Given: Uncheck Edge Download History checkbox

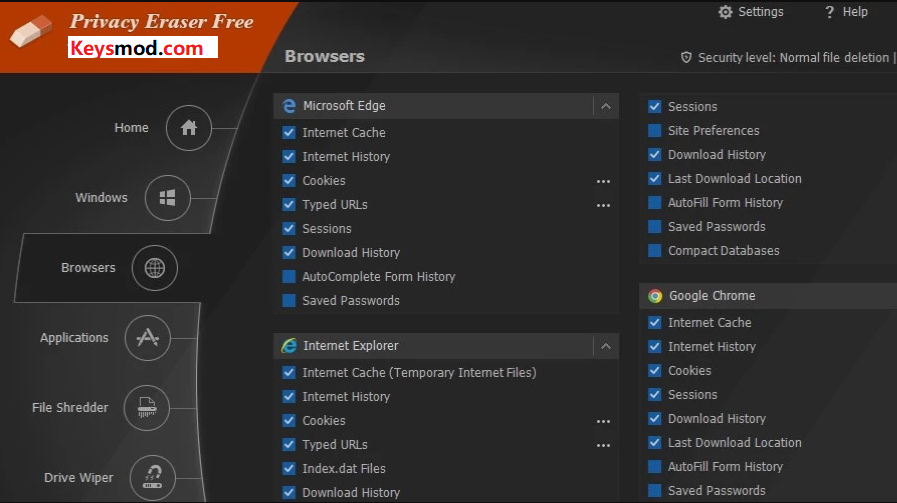Looking at the screenshot, I should pos(289,253).
